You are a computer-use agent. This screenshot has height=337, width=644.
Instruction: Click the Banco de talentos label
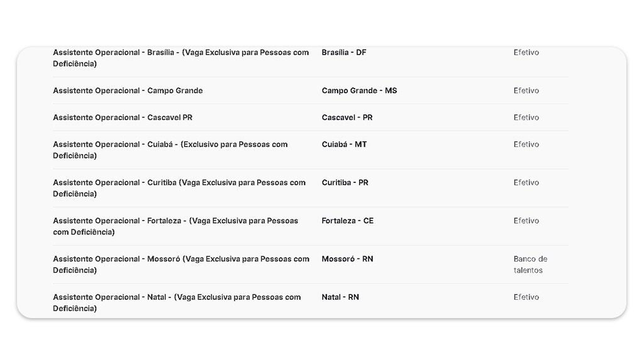coord(530,265)
